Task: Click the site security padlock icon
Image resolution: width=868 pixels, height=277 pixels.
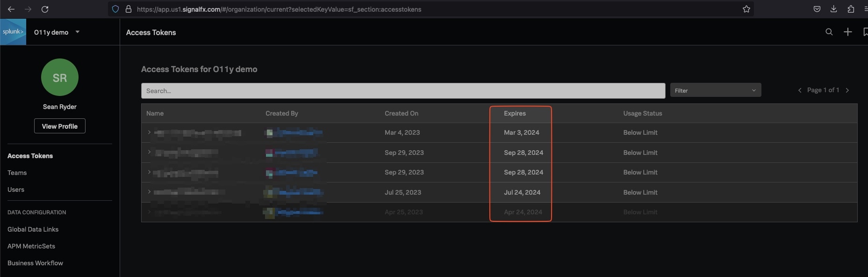Action: [129, 9]
